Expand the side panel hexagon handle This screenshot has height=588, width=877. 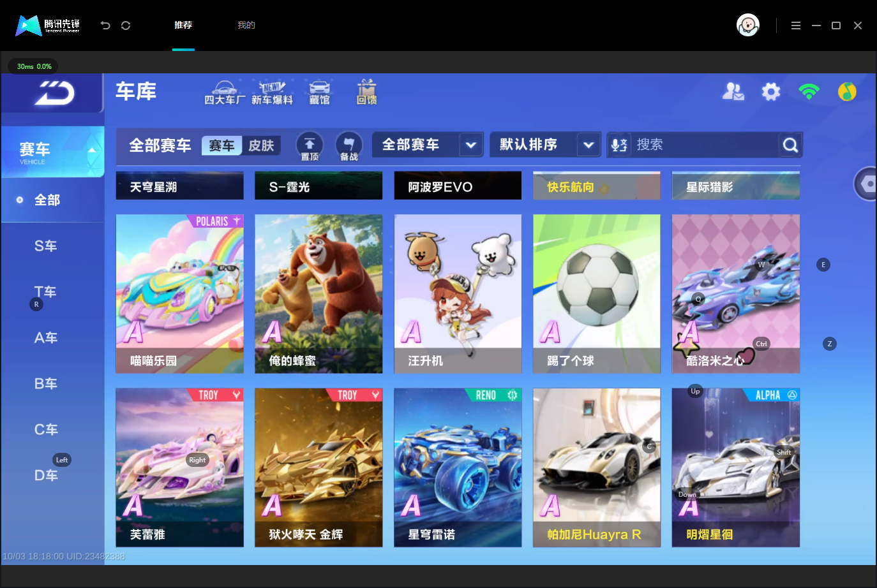(867, 184)
